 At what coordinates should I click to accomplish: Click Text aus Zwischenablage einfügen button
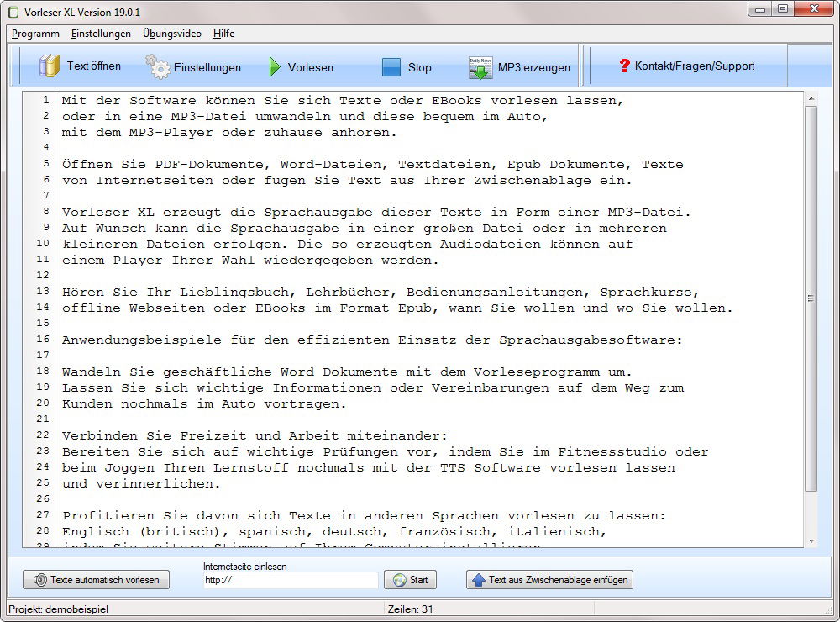coord(549,580)
